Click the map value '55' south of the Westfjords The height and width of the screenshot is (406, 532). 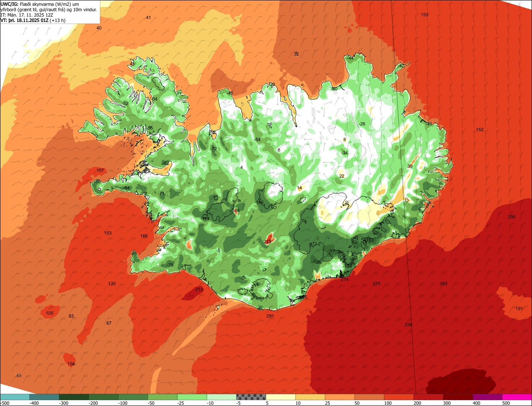click(150, 128)
